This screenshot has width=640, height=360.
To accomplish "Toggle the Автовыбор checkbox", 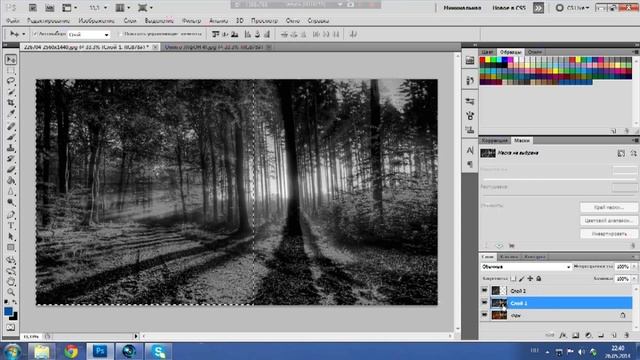I will pos(35,34).
